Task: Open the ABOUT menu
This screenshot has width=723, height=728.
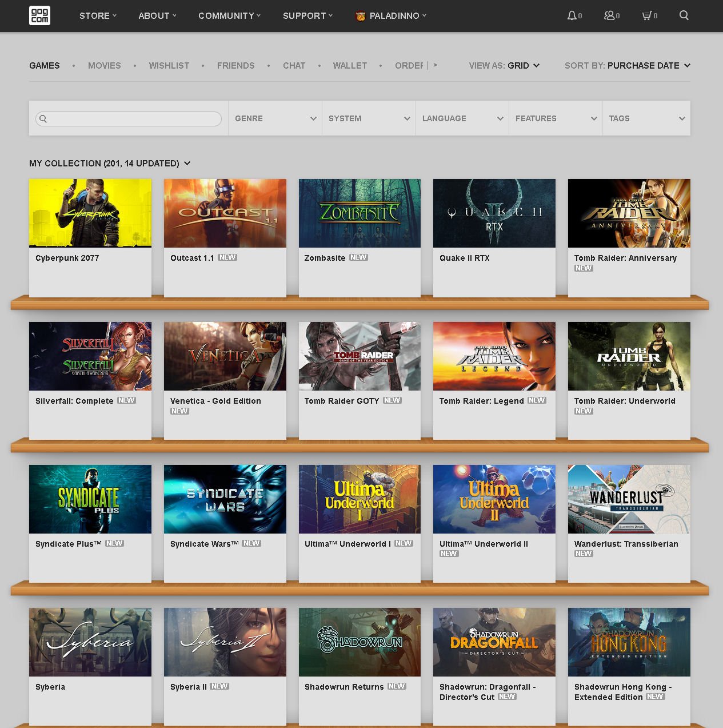Action: 157,16
